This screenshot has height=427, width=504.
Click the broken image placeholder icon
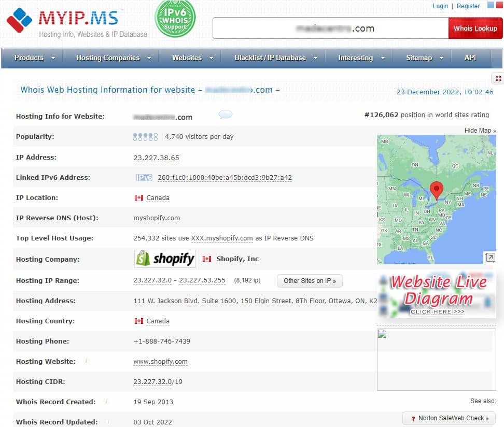(382, 334)
